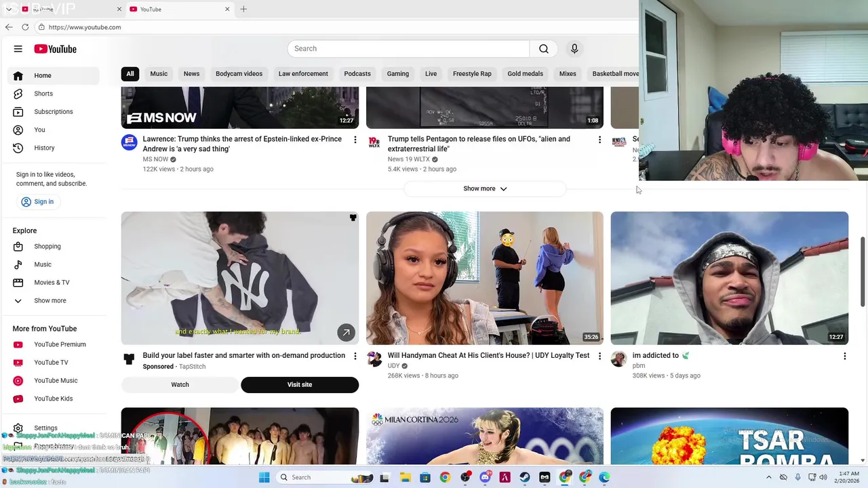
Task: Select the Music filter chip
Action: 159,74
